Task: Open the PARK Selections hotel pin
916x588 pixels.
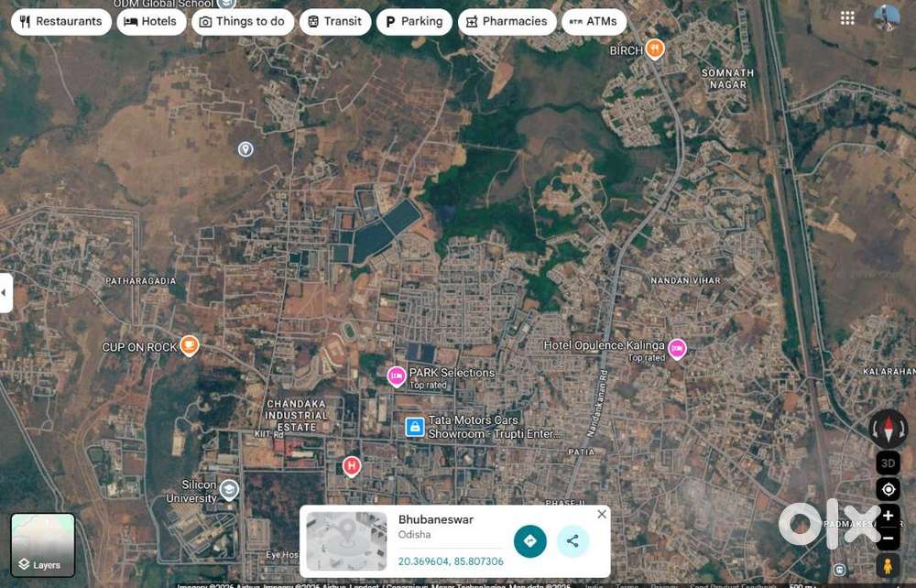Action: [397, 376]
